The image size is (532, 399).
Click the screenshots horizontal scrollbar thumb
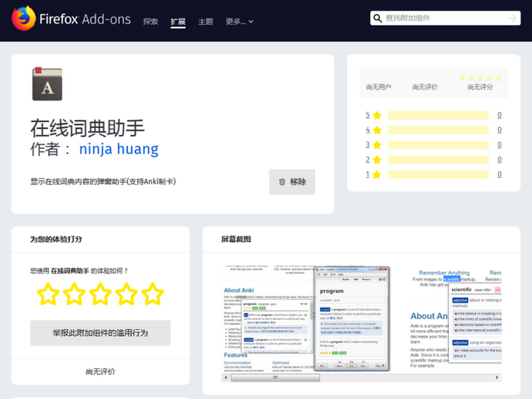click(x=275, y=377)
